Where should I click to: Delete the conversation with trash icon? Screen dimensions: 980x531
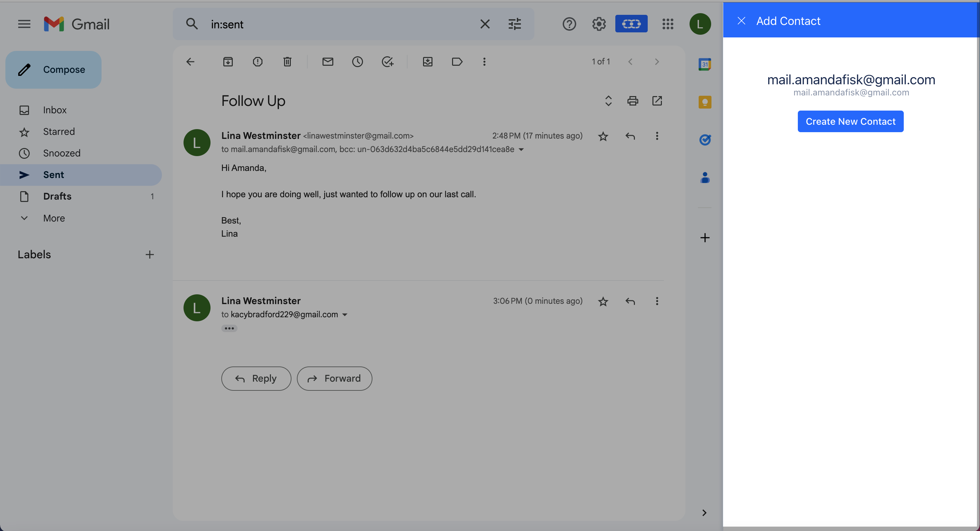(x=287, y=62)
